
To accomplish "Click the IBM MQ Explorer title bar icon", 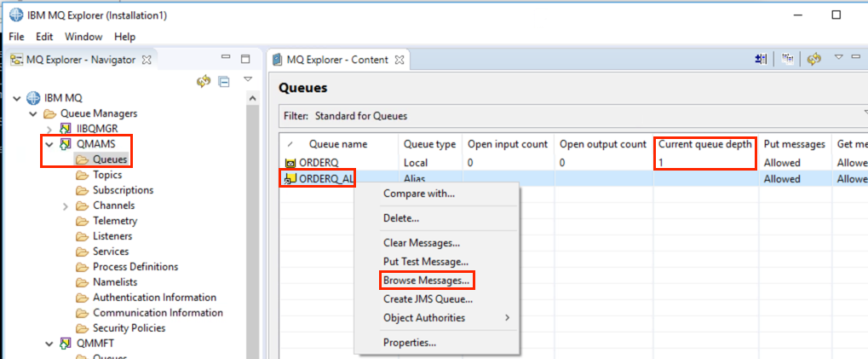I will point(16,15).
